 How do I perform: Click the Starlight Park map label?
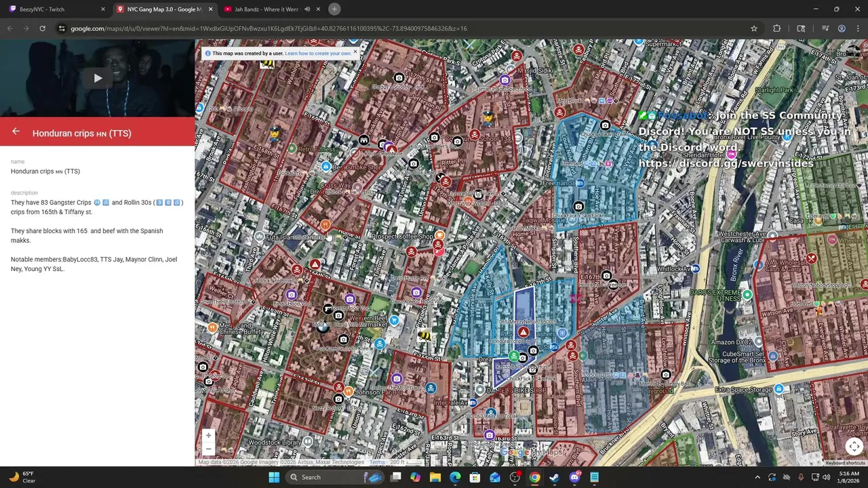click(x=774, y=90)
